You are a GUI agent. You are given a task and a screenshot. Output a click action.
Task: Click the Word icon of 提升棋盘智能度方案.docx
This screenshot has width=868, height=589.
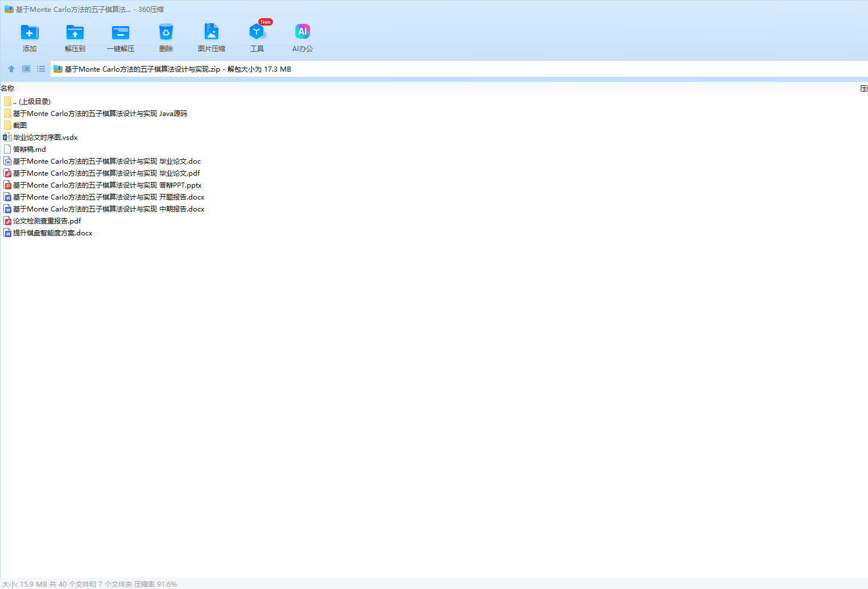(7, 233)
